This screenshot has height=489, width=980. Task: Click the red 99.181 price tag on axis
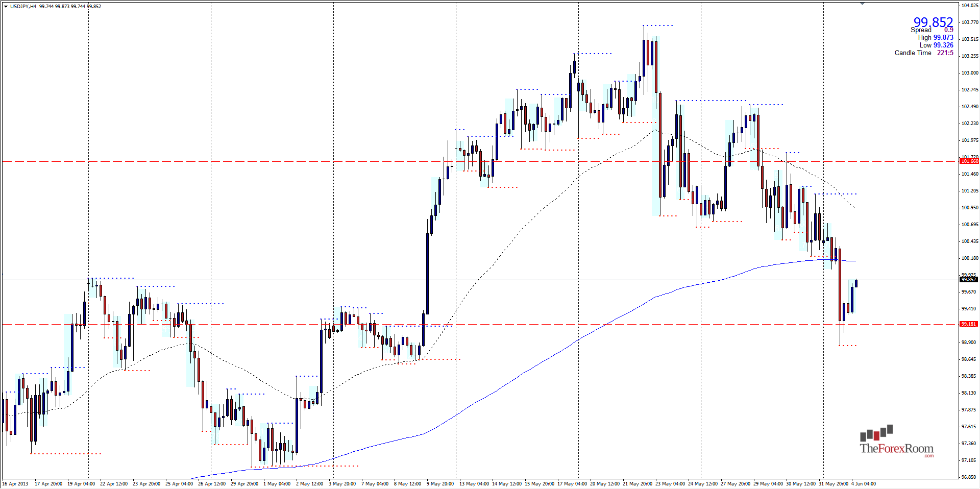[968, 324]
